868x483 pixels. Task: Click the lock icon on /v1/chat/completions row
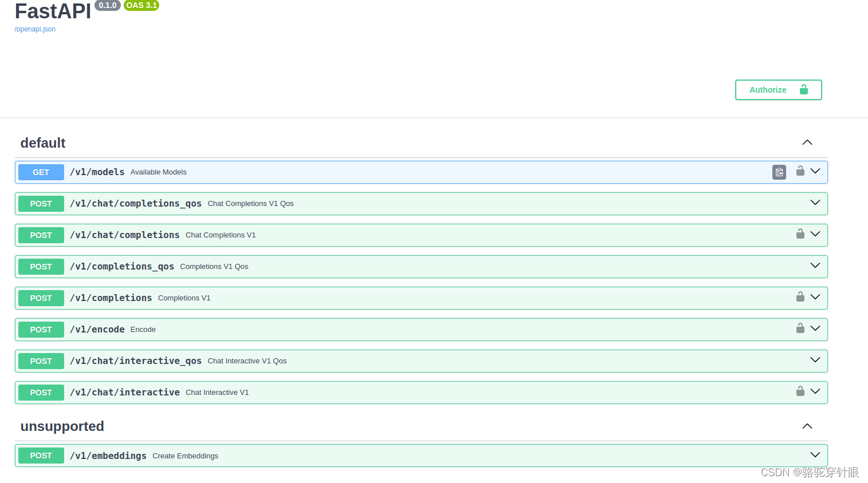pos(800,234)
